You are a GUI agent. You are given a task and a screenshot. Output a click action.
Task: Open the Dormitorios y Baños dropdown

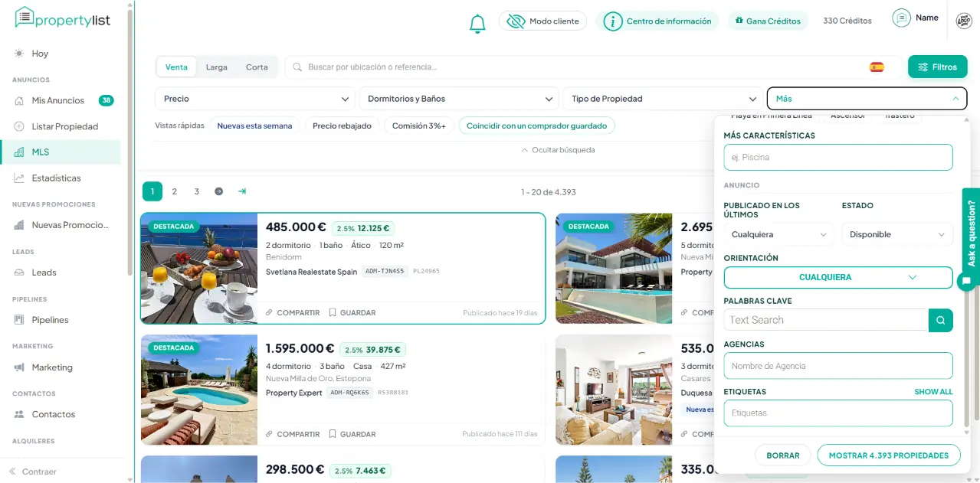click(x=458, y=99)
